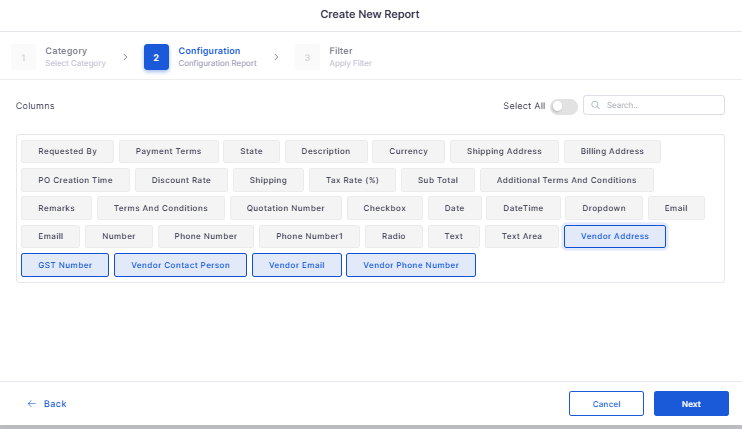Click the Cancel button
This screenshot has height=429, width=742.
coord(606,403)
